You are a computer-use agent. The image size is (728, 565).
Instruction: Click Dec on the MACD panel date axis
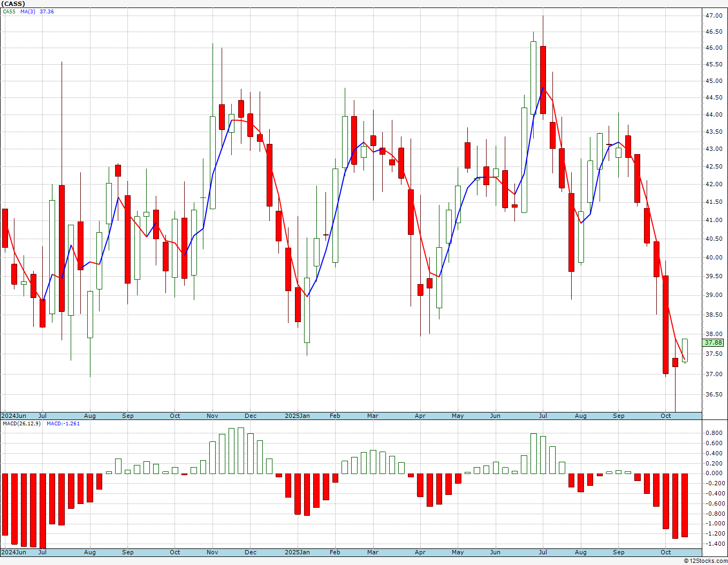coord(251,552)
